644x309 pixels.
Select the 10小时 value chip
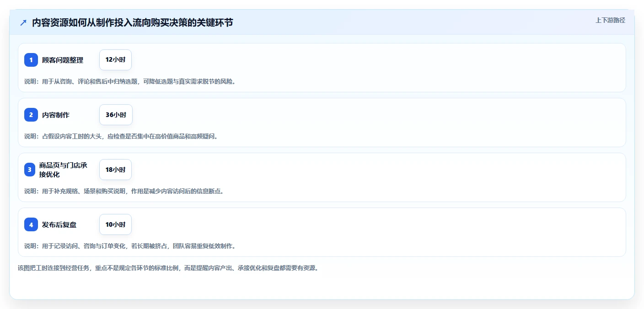[x=115, y=224]
